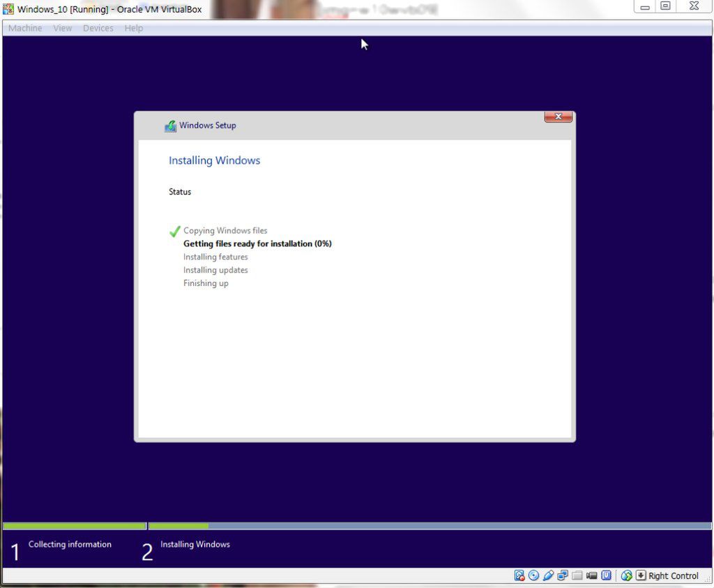Image resolution: width=714 pixels, height=588 pixels.
Task: Click the 'Copying Windows files' status line
Action: click(x=225, y=230)
